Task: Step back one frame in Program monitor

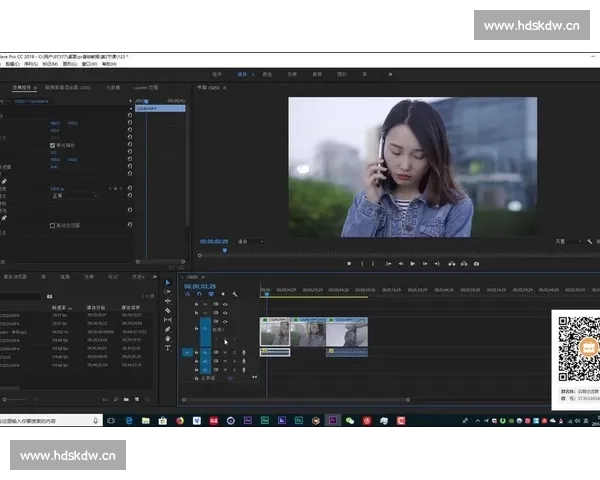Action: coord(401,264)
